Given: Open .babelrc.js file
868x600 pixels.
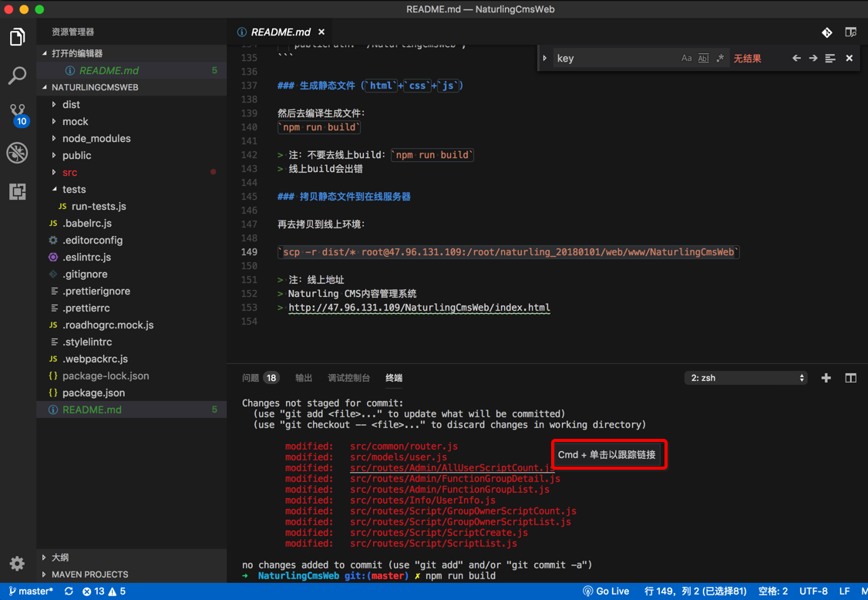Looking at the screenshot, I should pos(131,224).
